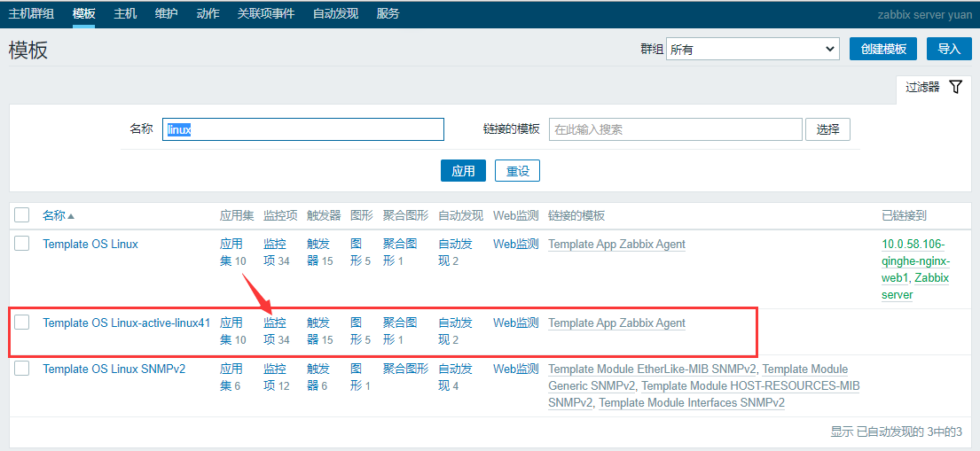980x451 pixels.
Task: Open 监控项 34 for Template OS Linux-active-linux41
Action: (276, 331)
